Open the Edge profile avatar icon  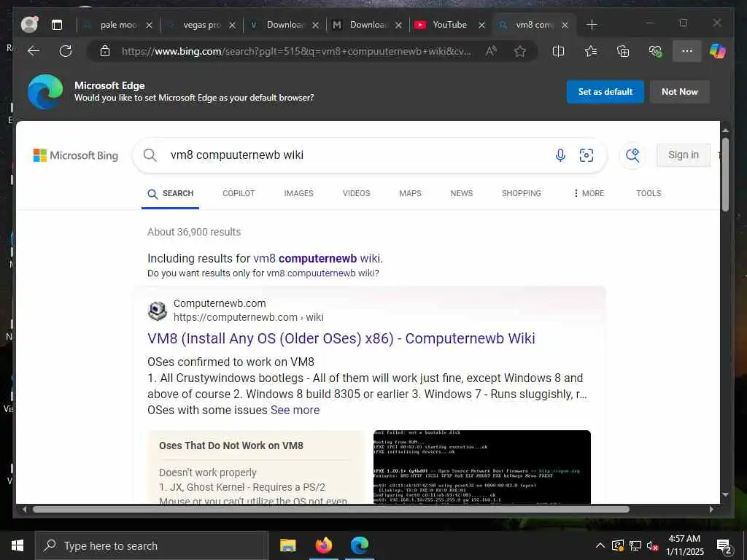click(29, 24)
